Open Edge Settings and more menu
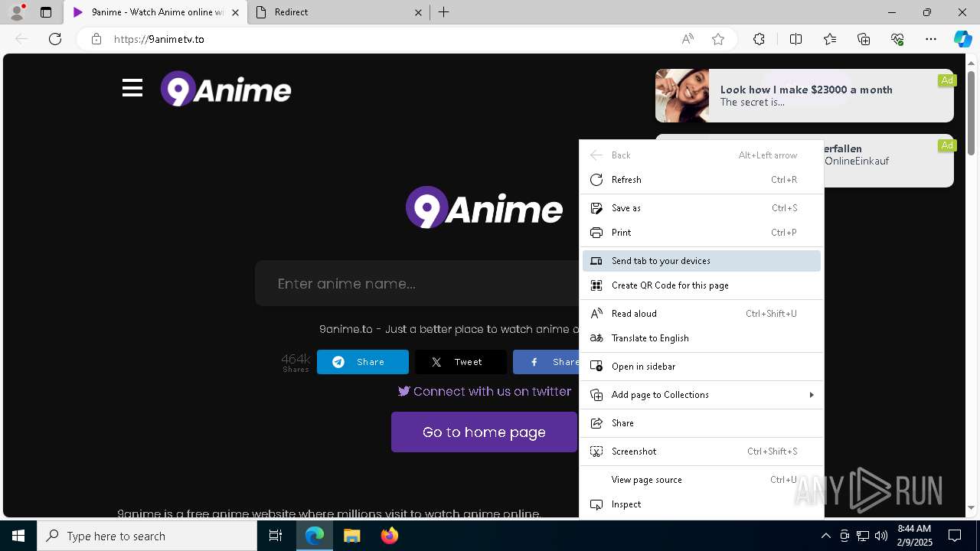980x551 pixels. (x=931, y=39)
